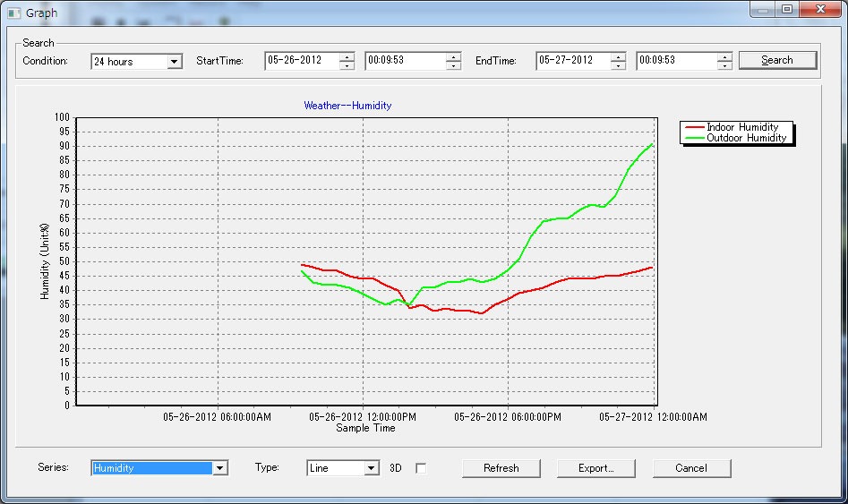
Task: Decrease StartTime date with down arrow
Action: tap(347, 65)
